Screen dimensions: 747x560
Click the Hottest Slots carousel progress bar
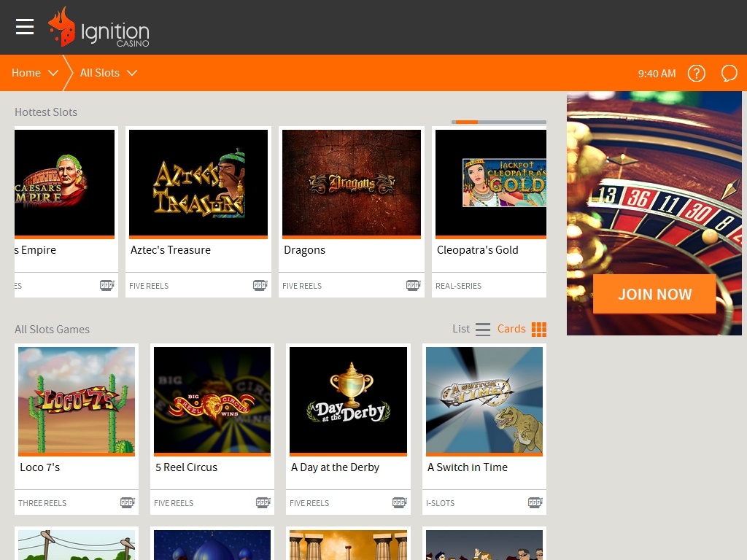point(498,122)
